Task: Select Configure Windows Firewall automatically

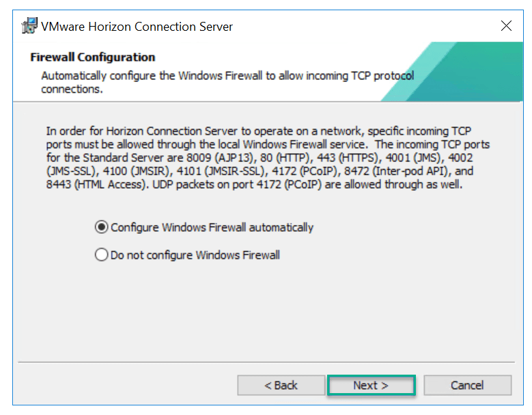Action: (x=102, y=227)
